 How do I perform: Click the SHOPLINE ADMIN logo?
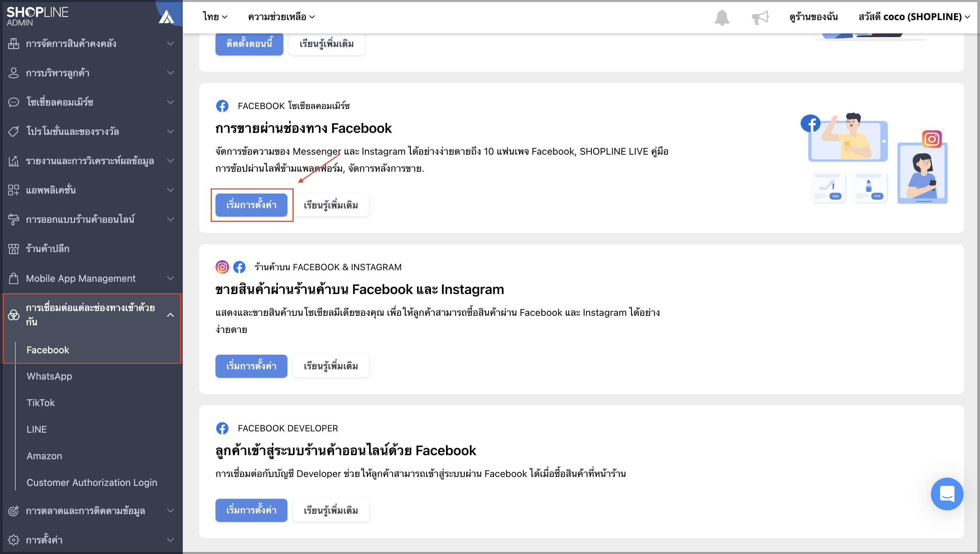37,16
